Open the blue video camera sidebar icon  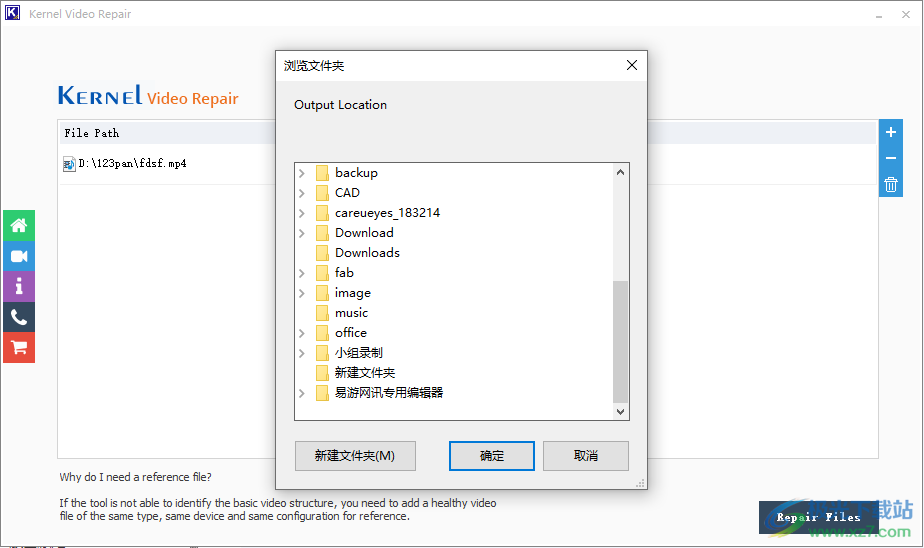coord(19,256)
